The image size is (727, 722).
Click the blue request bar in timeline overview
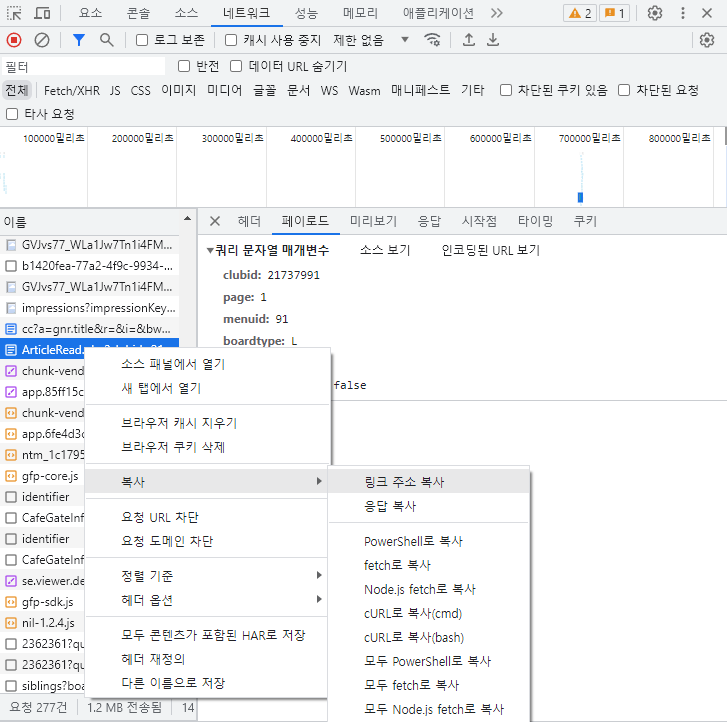[x=580, y=197]
